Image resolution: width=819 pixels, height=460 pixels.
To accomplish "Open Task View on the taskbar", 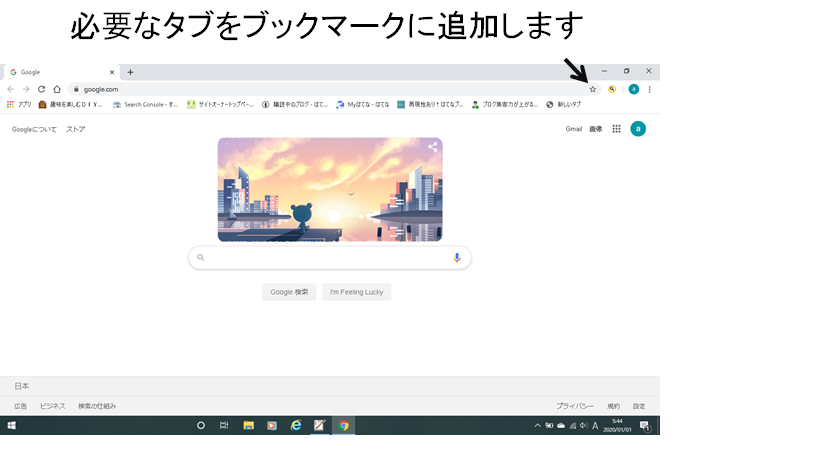I will (x=224, y=426).
